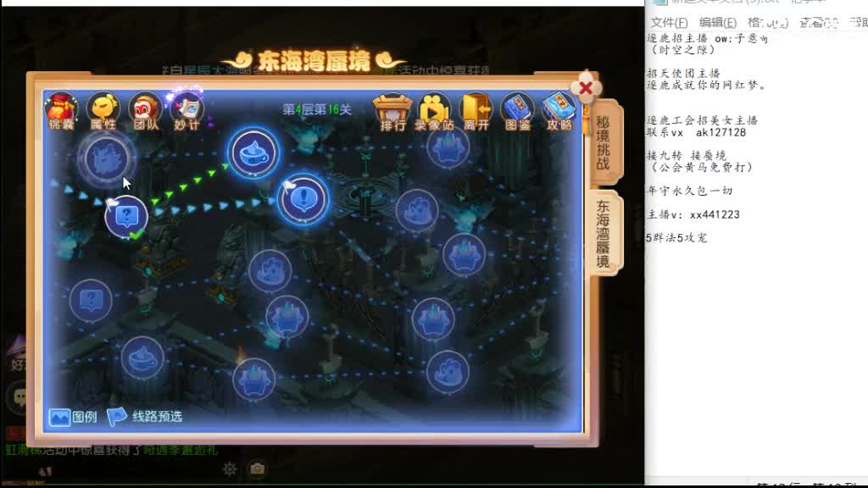The width and height of the screenshot is (868, 488).
Task: Close the 东海湾蜃境 map panel
Action: click(x=586, y=88)
